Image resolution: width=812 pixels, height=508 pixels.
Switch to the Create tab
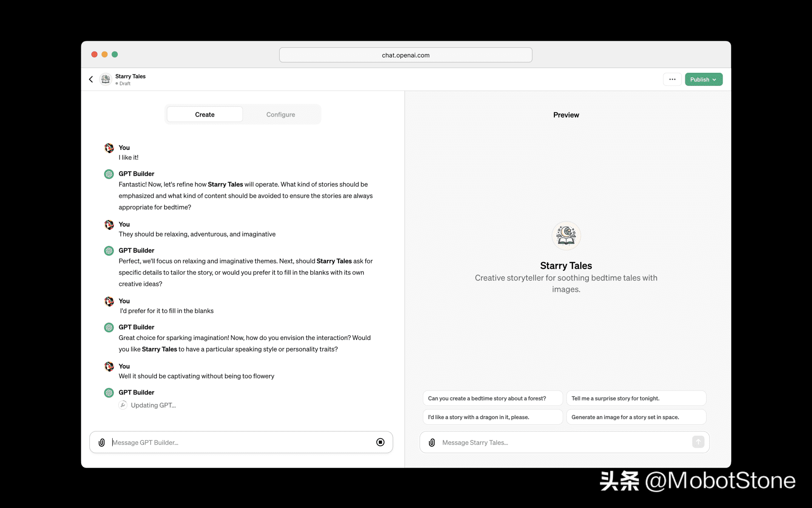(x=204, y=114)
